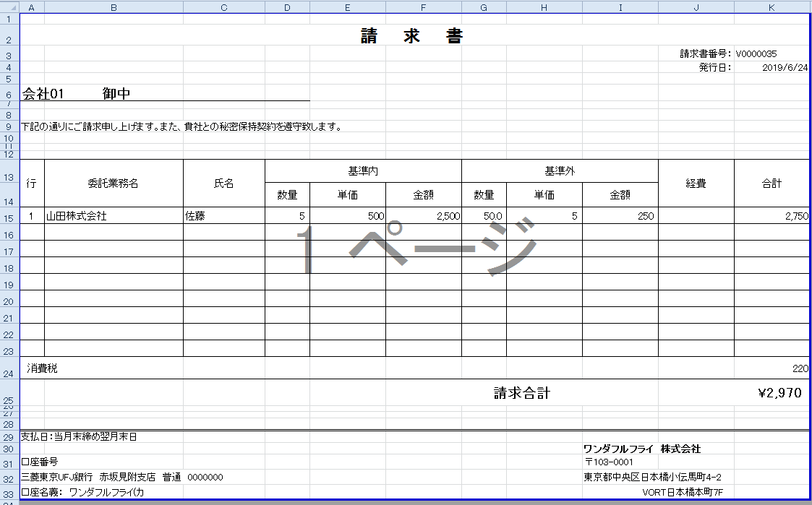Select column A header
The height and width of the screenshot is (505, 812).
coord(32,7)
